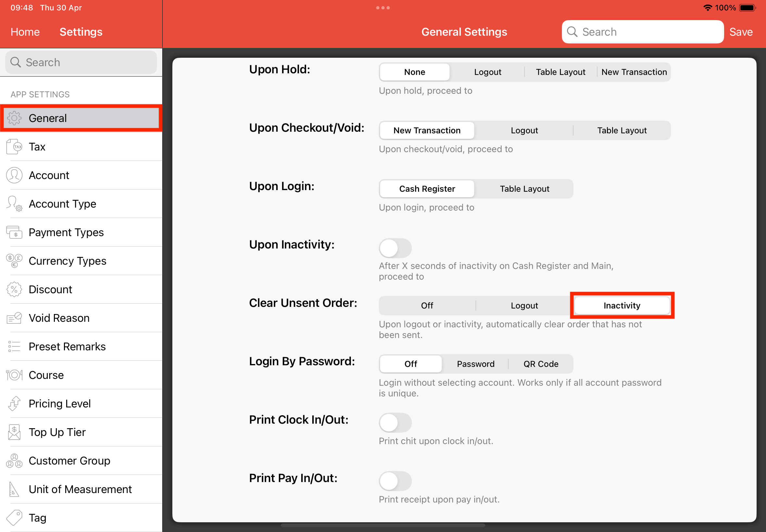Tap the Settings header button
Image resolution: width=766 pixels, height=532 pixels.
tap(81, 32)
